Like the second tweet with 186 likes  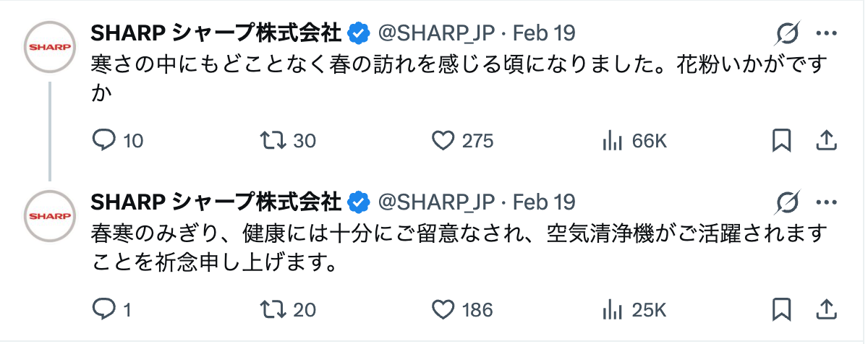(442, 310)
